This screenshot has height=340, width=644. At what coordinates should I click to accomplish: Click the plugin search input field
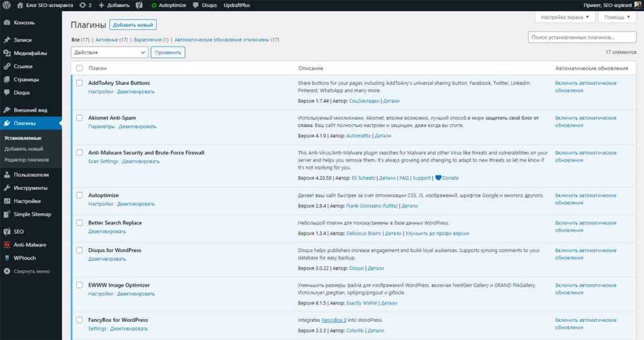pyautogui.click(x=582, y=38)
